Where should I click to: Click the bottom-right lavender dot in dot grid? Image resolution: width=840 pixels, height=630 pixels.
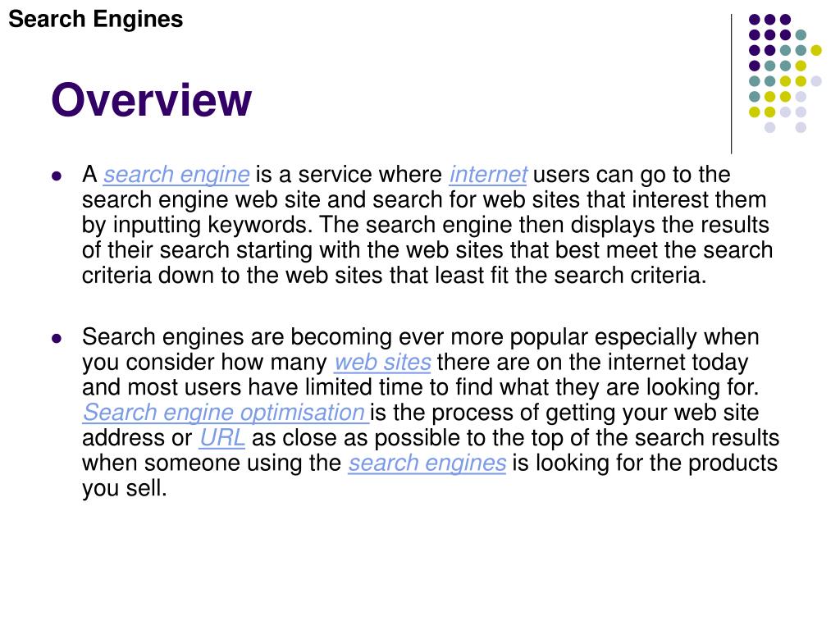pos(801,127)
